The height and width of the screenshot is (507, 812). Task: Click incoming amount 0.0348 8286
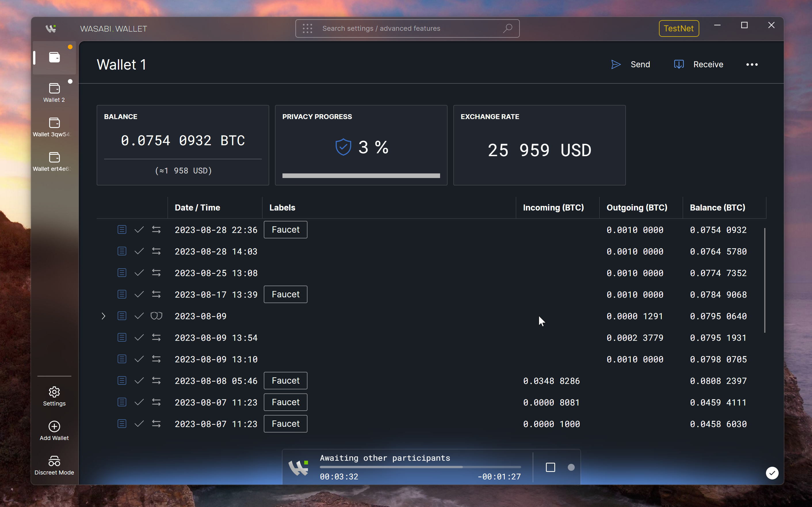click(551, 381)
